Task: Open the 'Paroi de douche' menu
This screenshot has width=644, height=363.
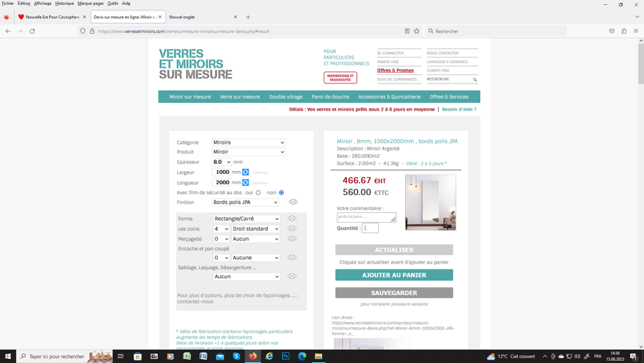Action: 330,97
